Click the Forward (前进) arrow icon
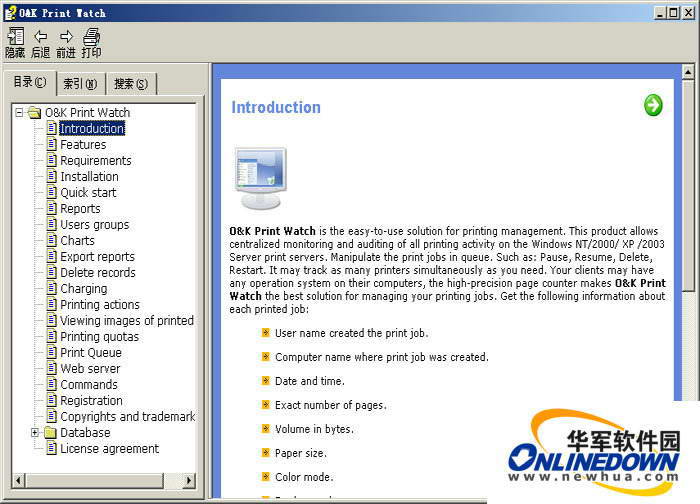 point(66,36)
